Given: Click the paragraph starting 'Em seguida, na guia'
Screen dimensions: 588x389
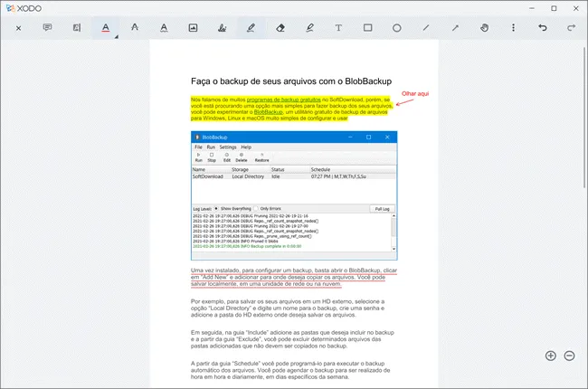Looking at the screenshot, I should (292, 339).
